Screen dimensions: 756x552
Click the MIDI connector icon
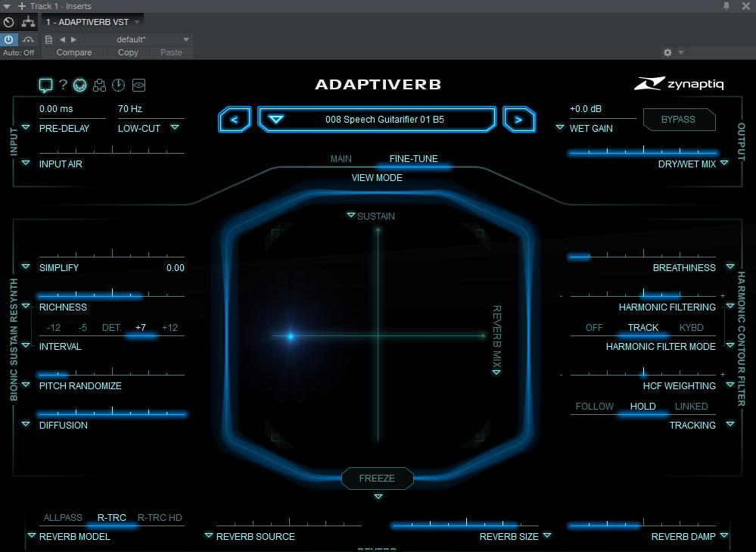pyautogui.click(x=80, y=86)
